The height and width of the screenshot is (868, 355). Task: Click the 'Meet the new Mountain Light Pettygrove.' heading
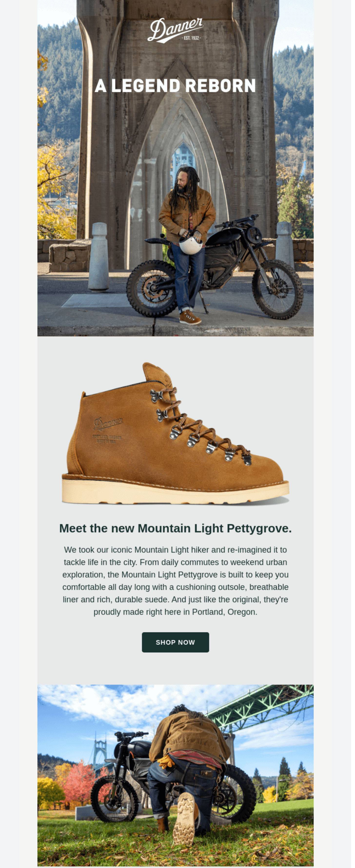pyautogui.click(x=177, y=534)
